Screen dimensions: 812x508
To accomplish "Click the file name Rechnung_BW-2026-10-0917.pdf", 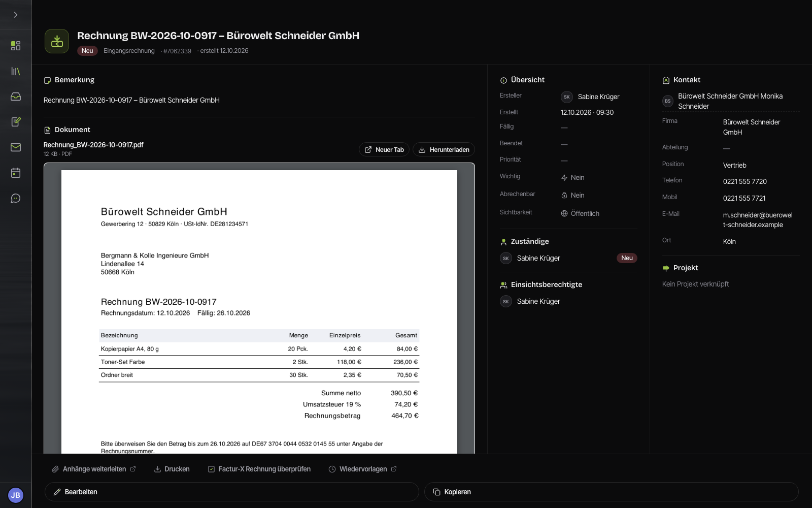I will [93, 145].
